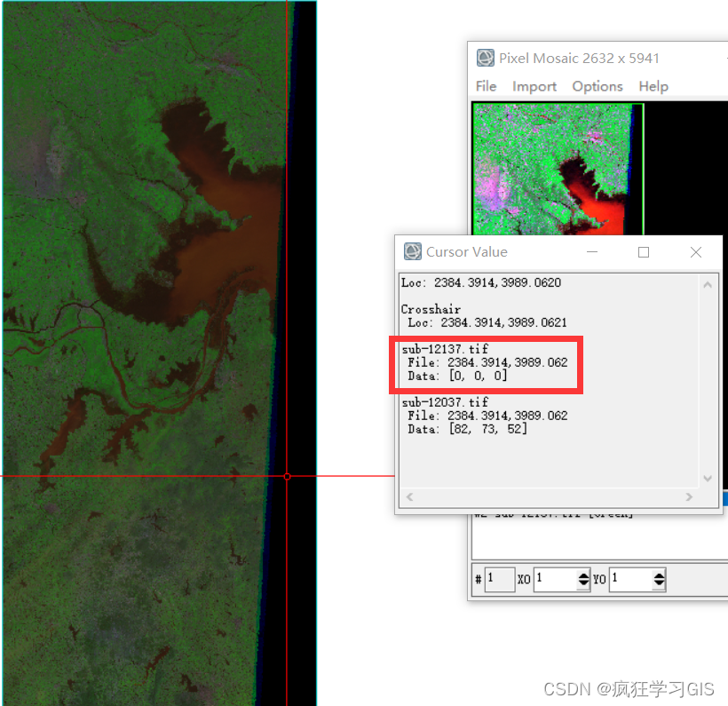Click the 'Data: [0, 0, 0]' value
The width and height of the screenshot is (728, 706).
(457, 376)
